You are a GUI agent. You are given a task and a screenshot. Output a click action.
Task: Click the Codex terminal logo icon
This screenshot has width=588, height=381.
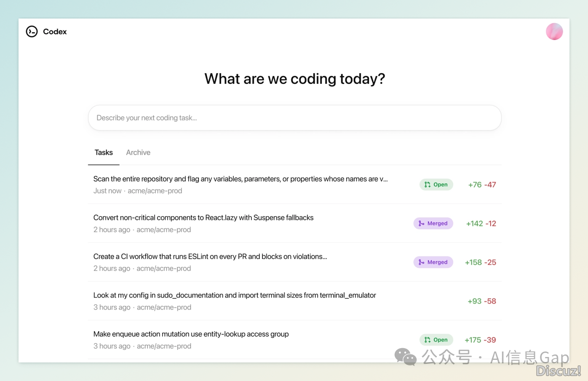tap(32, 32)
